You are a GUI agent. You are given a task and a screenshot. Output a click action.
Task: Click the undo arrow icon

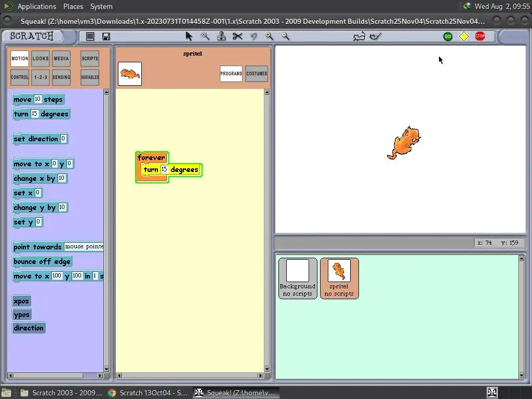254,36
